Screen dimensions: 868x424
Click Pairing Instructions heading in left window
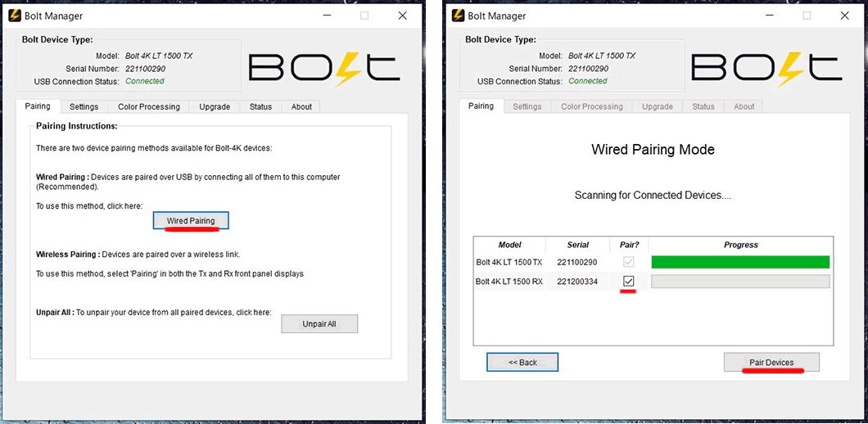pos(77,126)
